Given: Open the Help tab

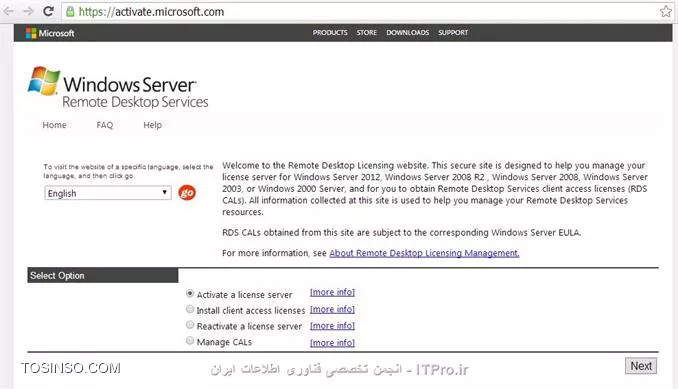Looking at the screenshot, I should pyautogui.click(x=153, y=125).
